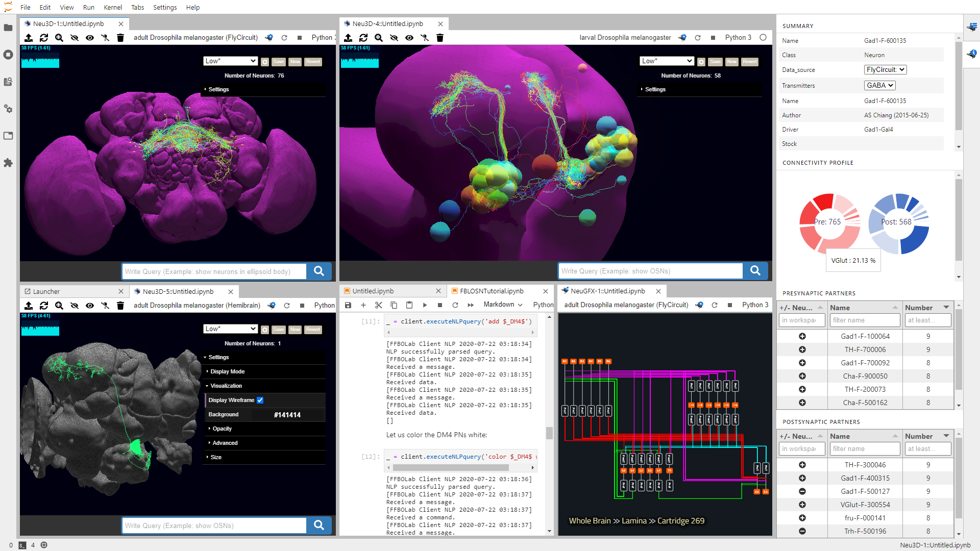Remove Gad1-F-500127 from workspace

[x=802, y=491]
